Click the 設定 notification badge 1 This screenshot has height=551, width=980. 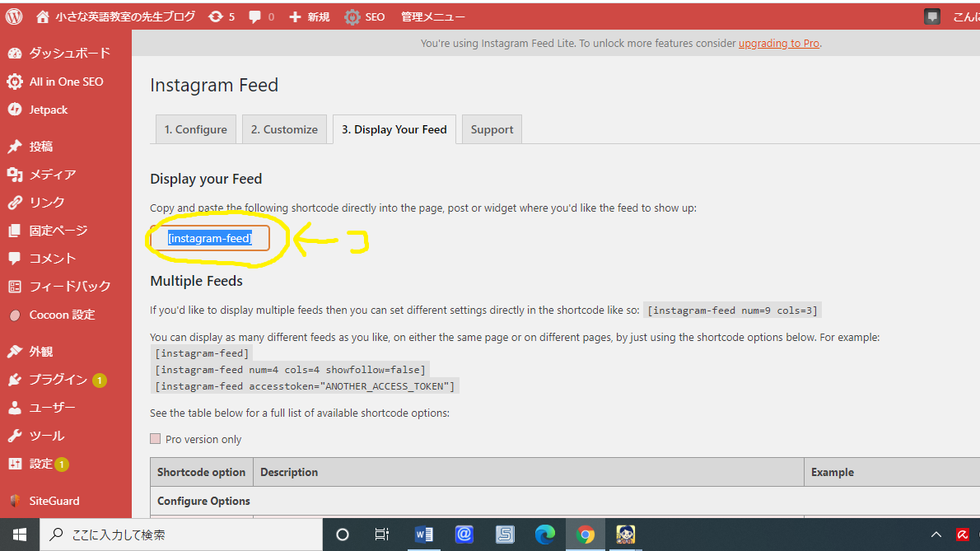click(x=61, y=465)
